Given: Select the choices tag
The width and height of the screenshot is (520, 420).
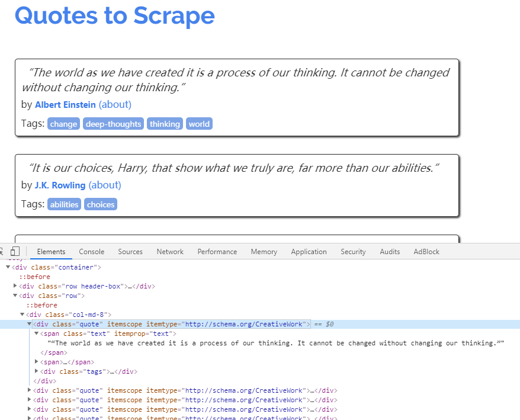Looking at the screenshot, I should (x=100, y=204).
